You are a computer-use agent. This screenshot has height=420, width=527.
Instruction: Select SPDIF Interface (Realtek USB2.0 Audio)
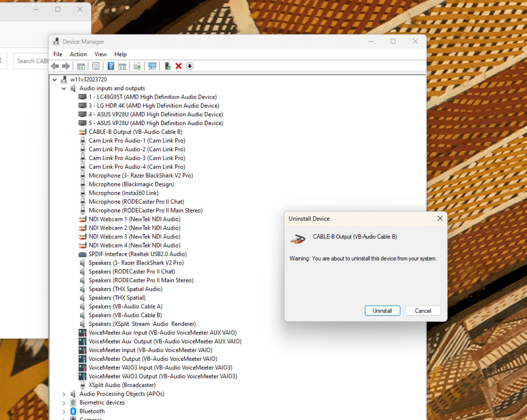click(x=138, y=254)
